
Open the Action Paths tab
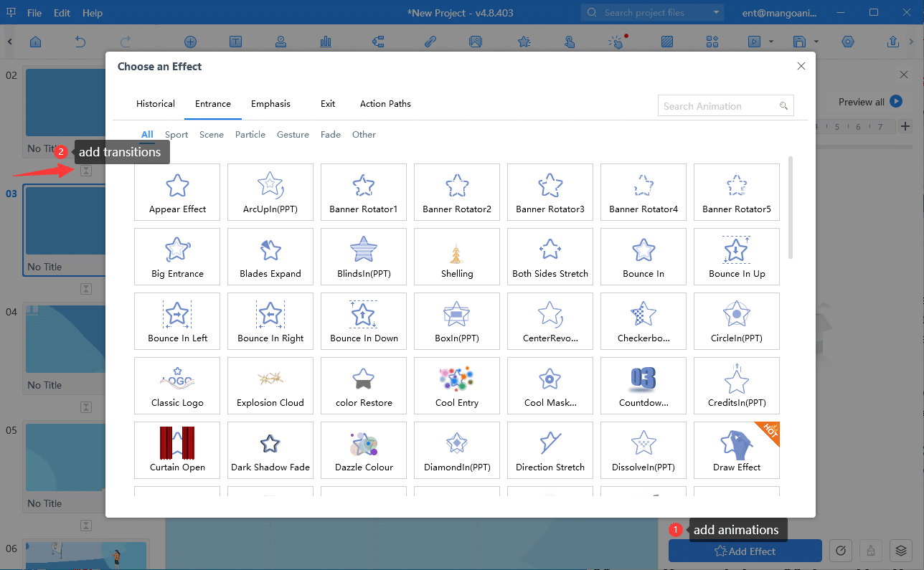[385, 104]
